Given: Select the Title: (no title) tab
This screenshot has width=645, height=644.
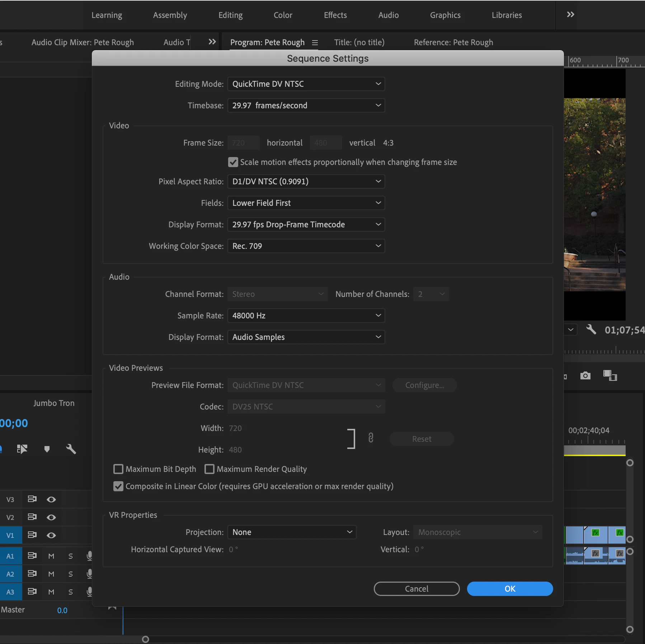Looking at the screenshot, I should [x=359, y=42].
